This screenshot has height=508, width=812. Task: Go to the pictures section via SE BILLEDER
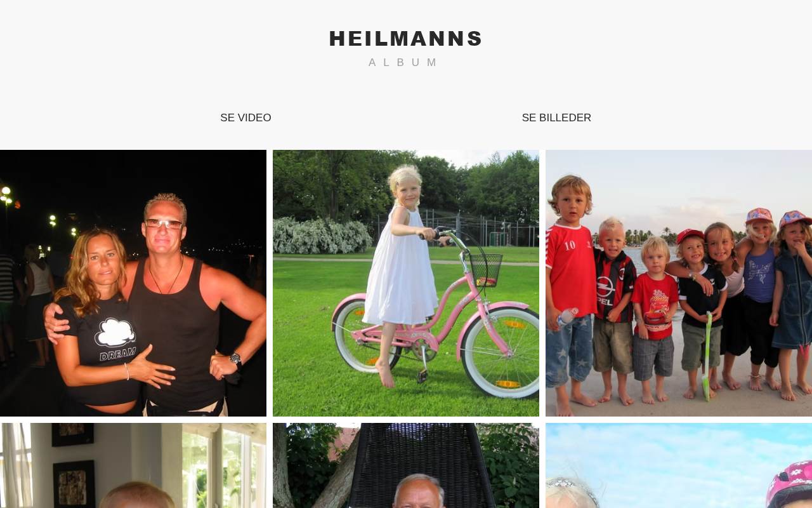coord(556,117)
